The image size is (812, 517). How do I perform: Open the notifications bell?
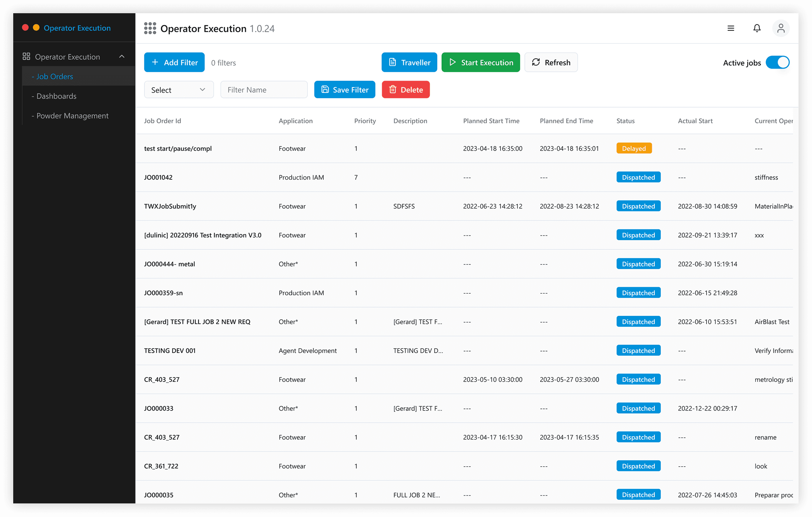point(757,28)
